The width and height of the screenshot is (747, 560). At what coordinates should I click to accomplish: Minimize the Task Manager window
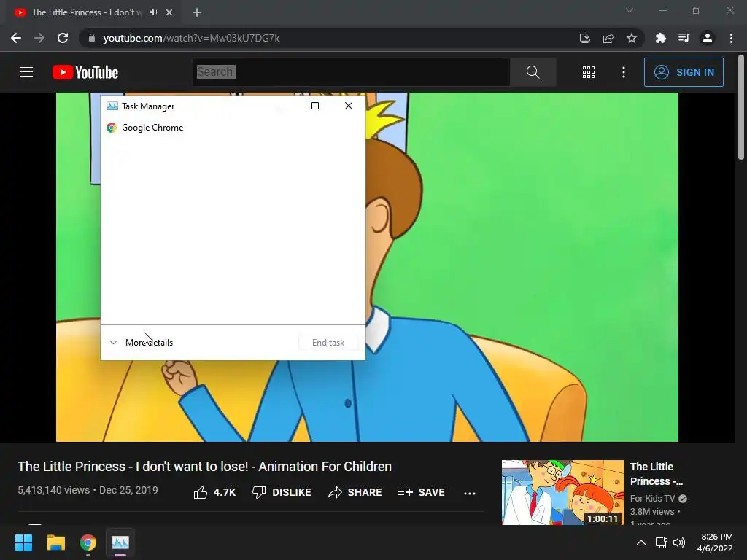[x=282, y=106]
